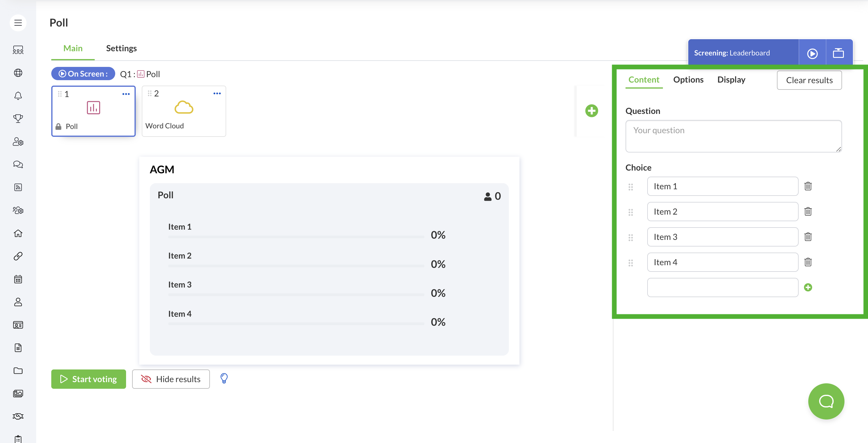
Task: Click green plus to add new question
Action: 591,111
